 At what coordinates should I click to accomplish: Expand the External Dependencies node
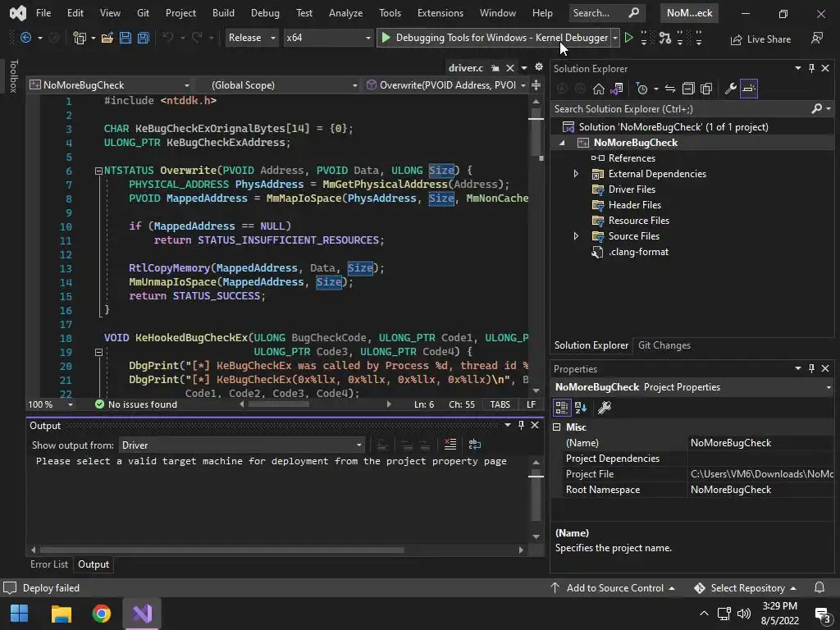tap(576, 174)
